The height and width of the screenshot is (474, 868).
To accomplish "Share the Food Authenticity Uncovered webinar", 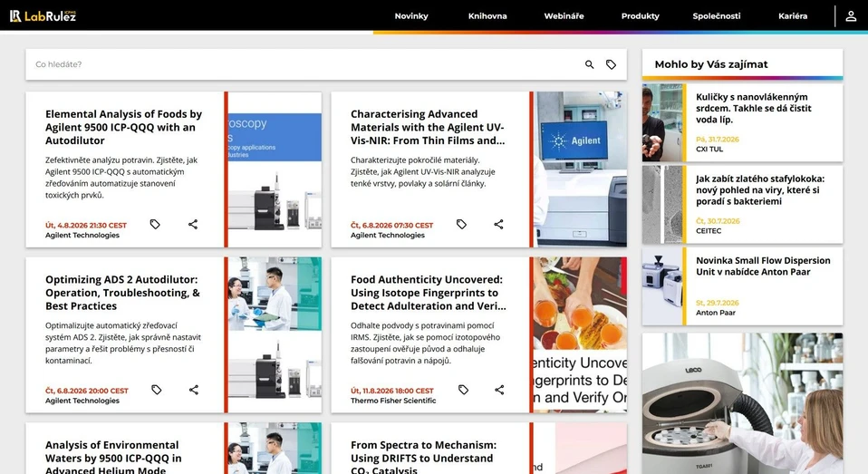I will tap(499, 390).
